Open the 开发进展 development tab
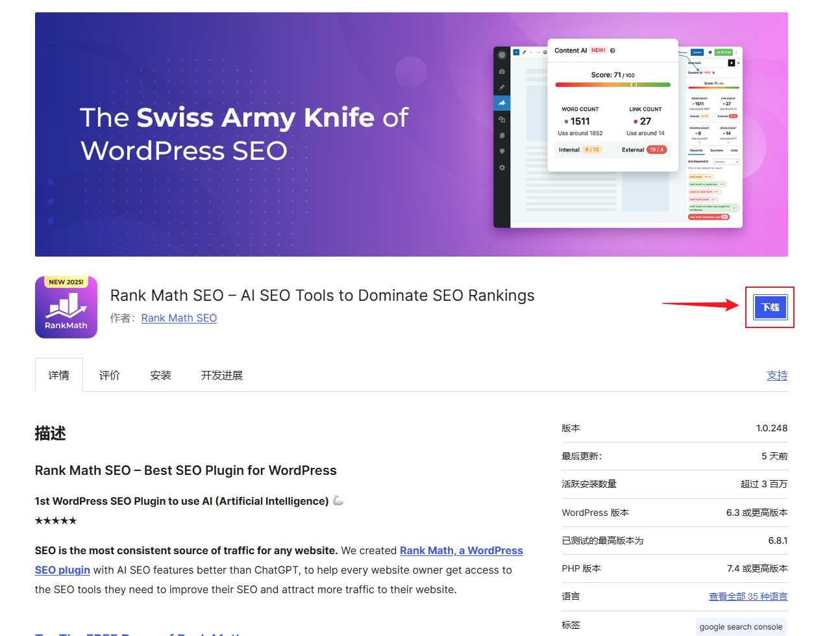This screenshot has width=840, height=636. click(x=222, y=375)
